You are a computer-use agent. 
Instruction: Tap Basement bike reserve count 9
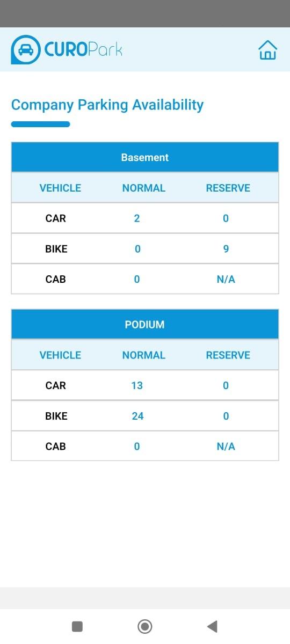226,249
